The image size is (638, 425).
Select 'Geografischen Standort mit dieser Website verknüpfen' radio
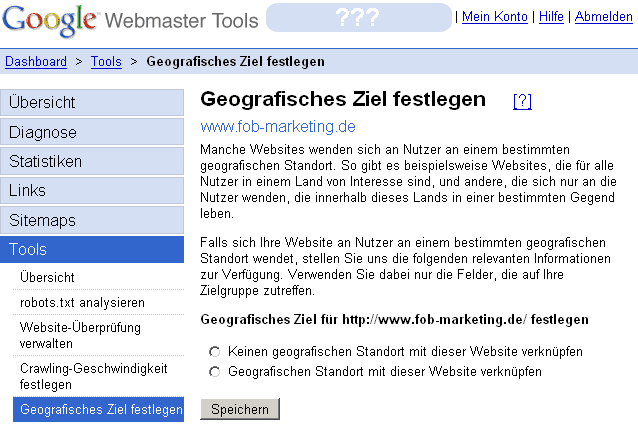coord(214,372)
